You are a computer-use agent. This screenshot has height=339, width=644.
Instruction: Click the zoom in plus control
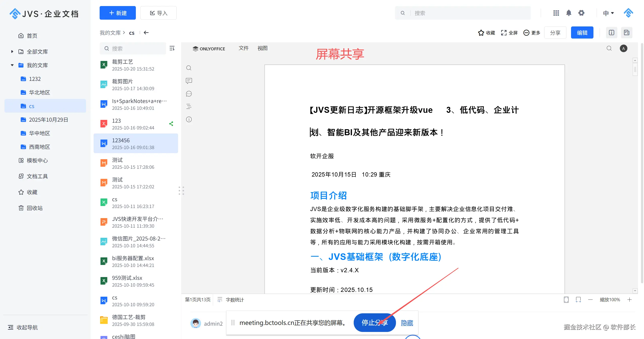629,300
